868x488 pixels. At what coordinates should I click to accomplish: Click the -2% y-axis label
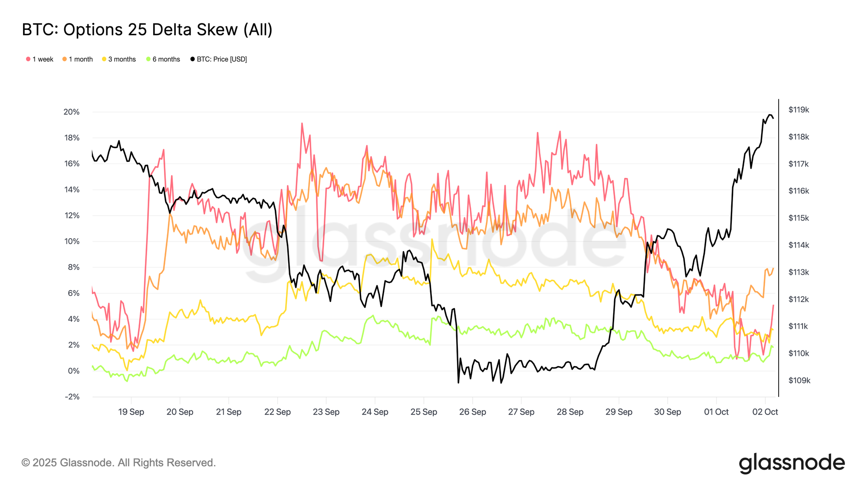tap(72, 397)
